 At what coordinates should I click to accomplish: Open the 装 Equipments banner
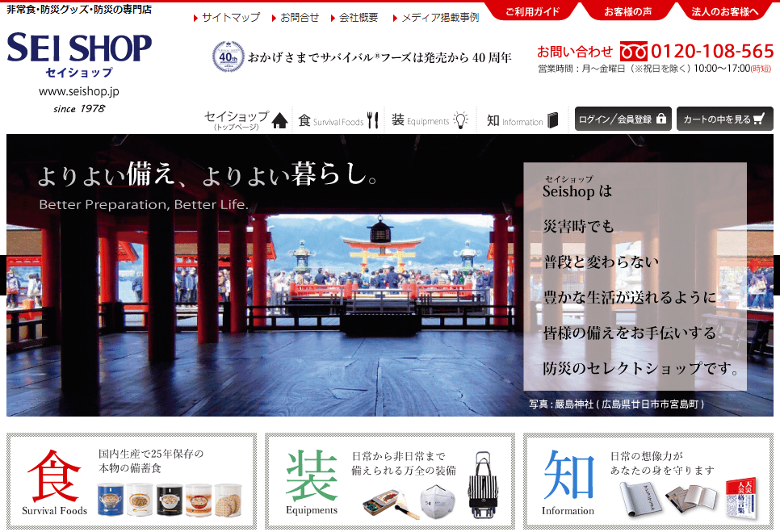coord(389,481)
